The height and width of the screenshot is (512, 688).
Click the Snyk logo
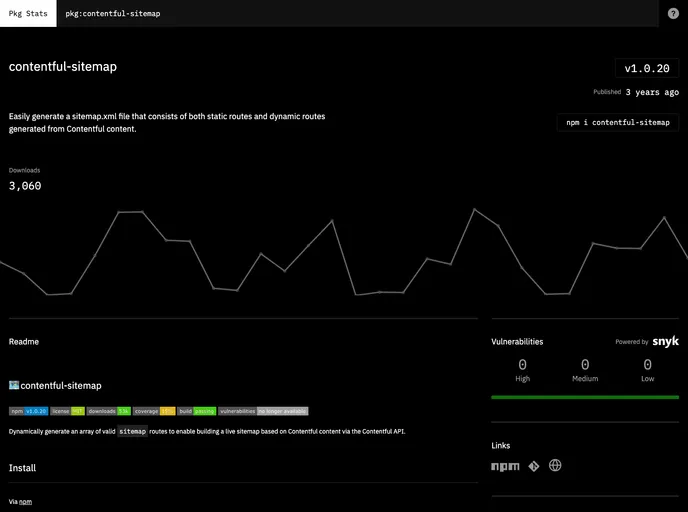666,341
